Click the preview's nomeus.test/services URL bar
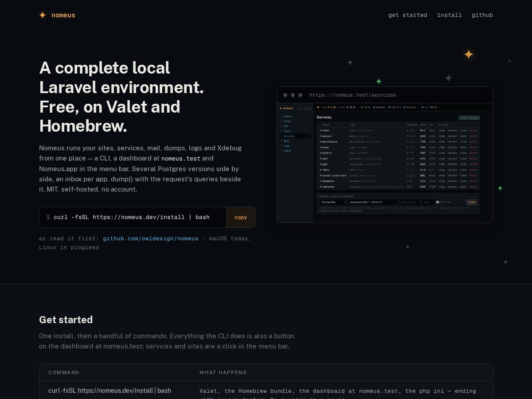Image resolution: width=532 pixels, height=399 pixels. tap(353, 95)
